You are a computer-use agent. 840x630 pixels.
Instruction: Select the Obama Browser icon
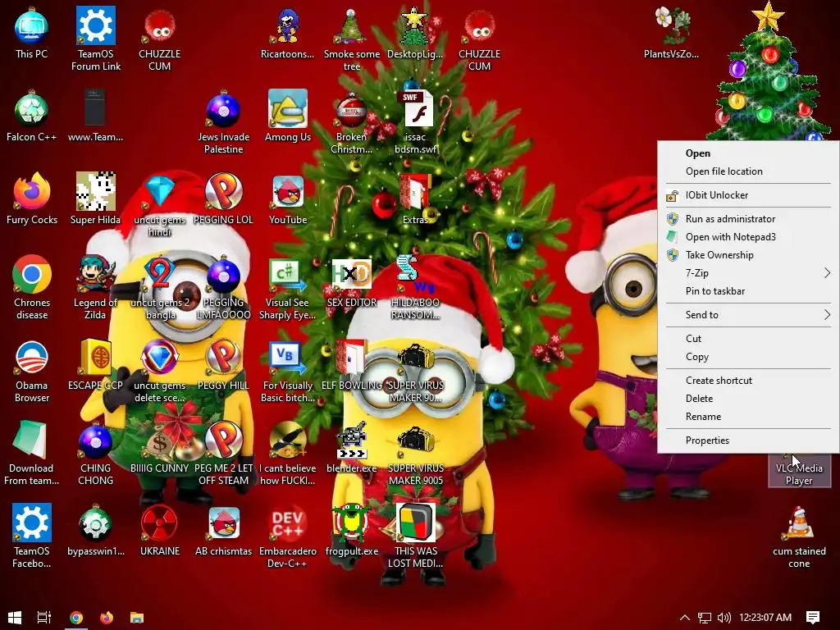[x=32, y=371]
